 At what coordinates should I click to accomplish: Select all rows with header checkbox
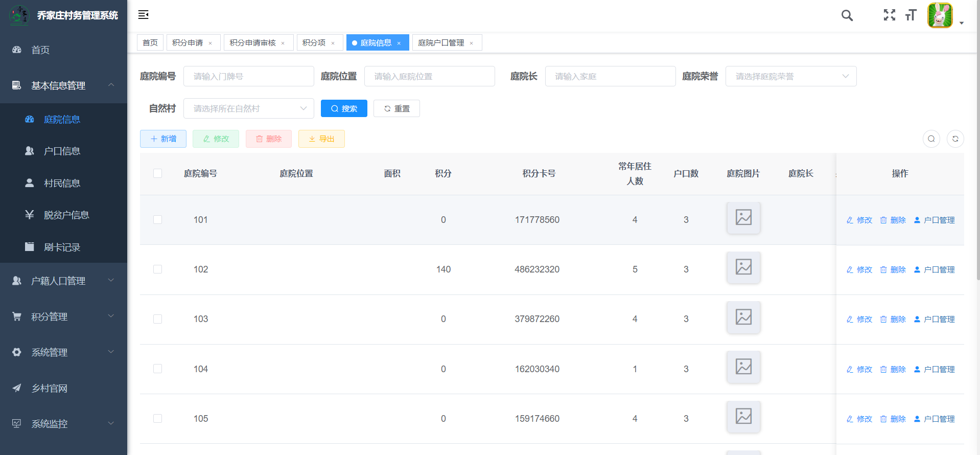(x=157, y=173)
